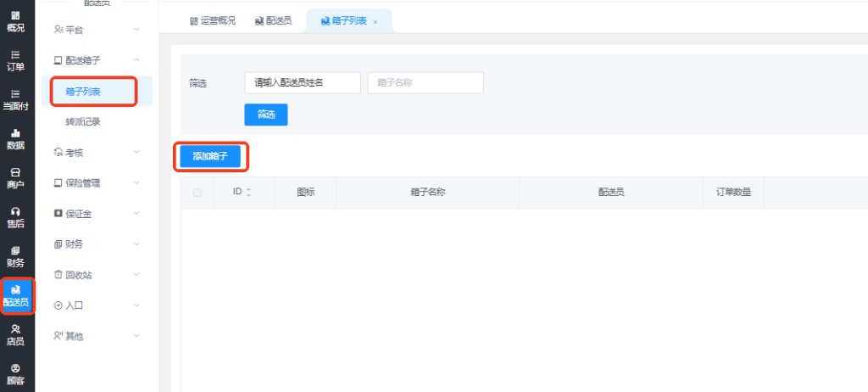Screen dimensions: 868x392
Task: Open 售后 after-sales section in sidebar
Action: (x=15, y=218)
